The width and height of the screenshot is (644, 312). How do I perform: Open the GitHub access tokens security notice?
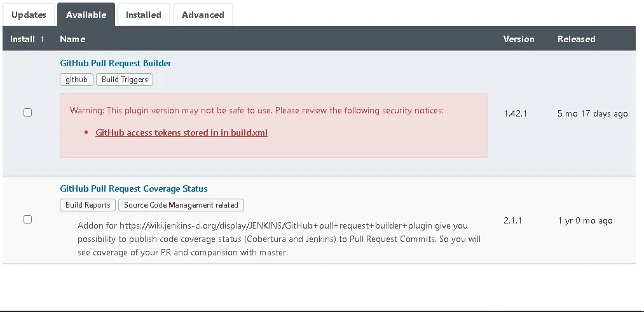pyautogui.click(x=181, y=132)
